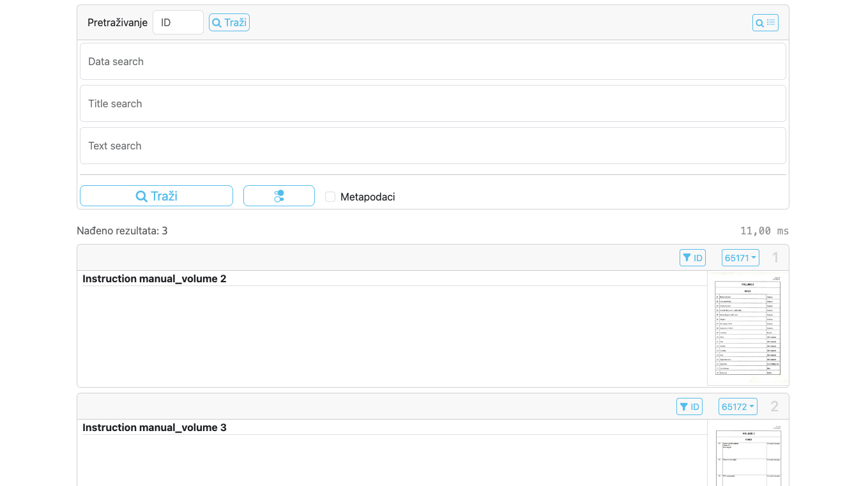Open the volume 2 document thumbnail
Screen dimensions: 868x486
point(748,328)
